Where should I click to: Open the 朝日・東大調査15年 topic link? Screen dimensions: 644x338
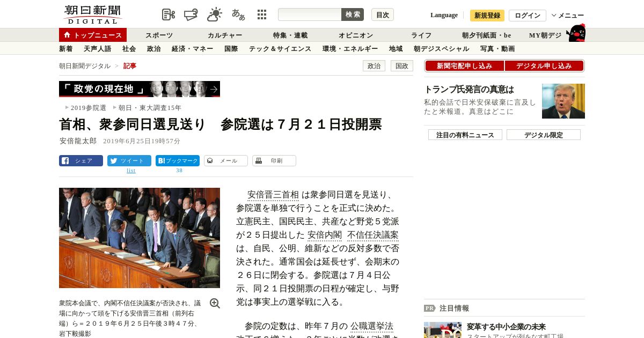[x=150, y=108]
